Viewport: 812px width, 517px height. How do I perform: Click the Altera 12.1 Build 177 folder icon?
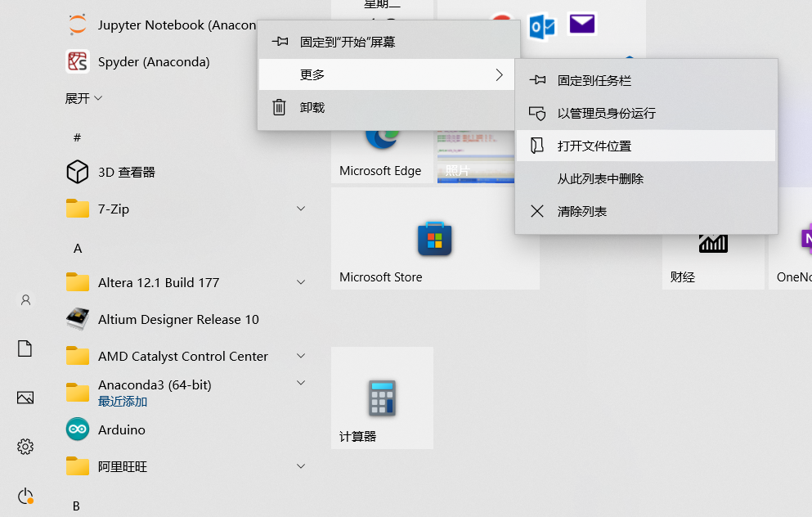click(x=78, y=282)
